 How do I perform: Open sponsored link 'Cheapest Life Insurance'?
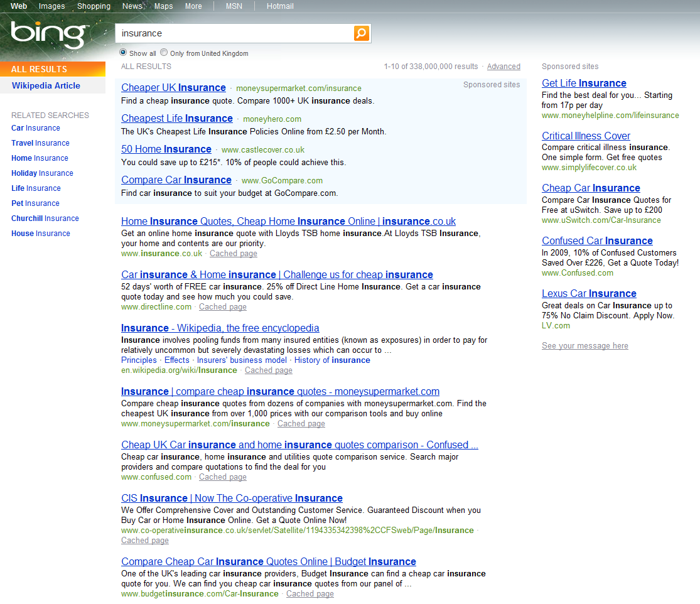tap(177, 118)
